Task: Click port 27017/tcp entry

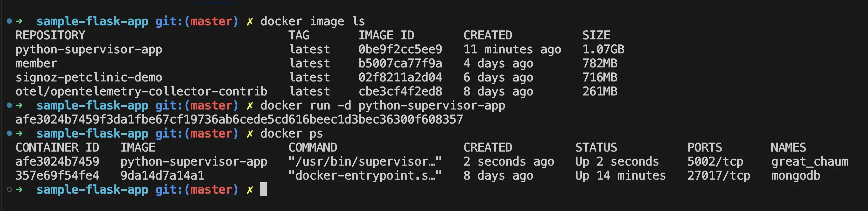Action: coord(719,176)
